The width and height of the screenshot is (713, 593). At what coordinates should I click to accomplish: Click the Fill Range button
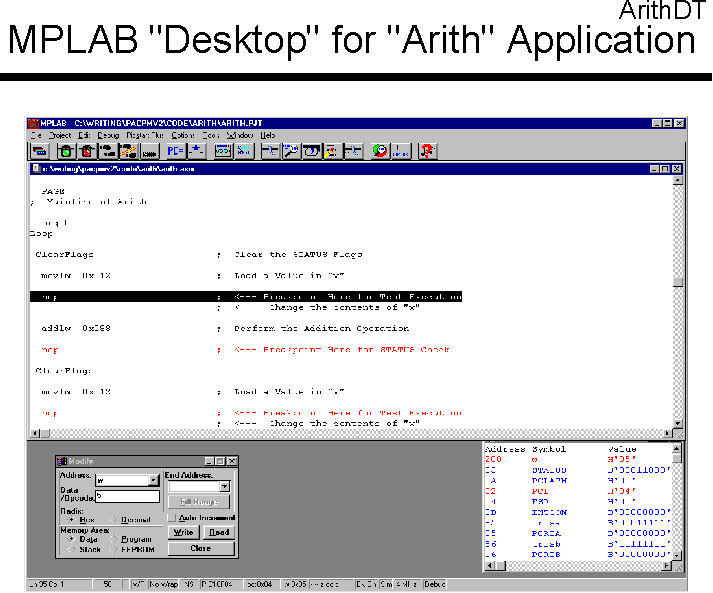coord(199,502)
